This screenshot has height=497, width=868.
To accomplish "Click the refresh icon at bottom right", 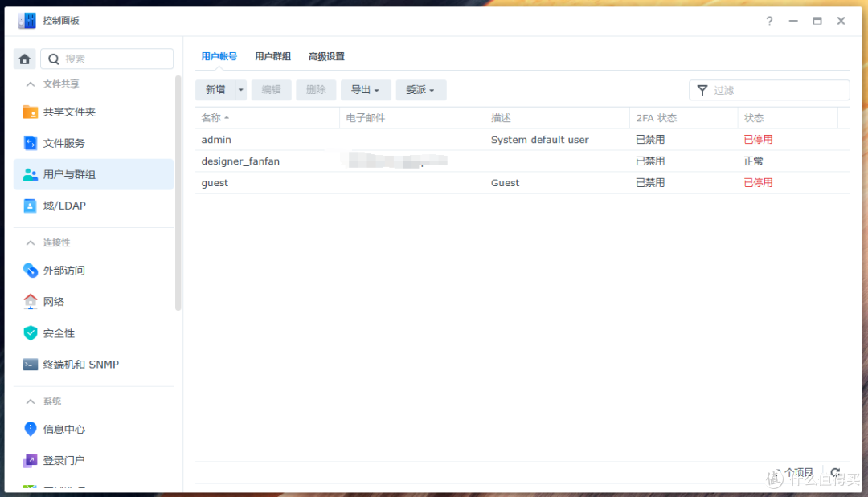I will [x=835, y=472].
